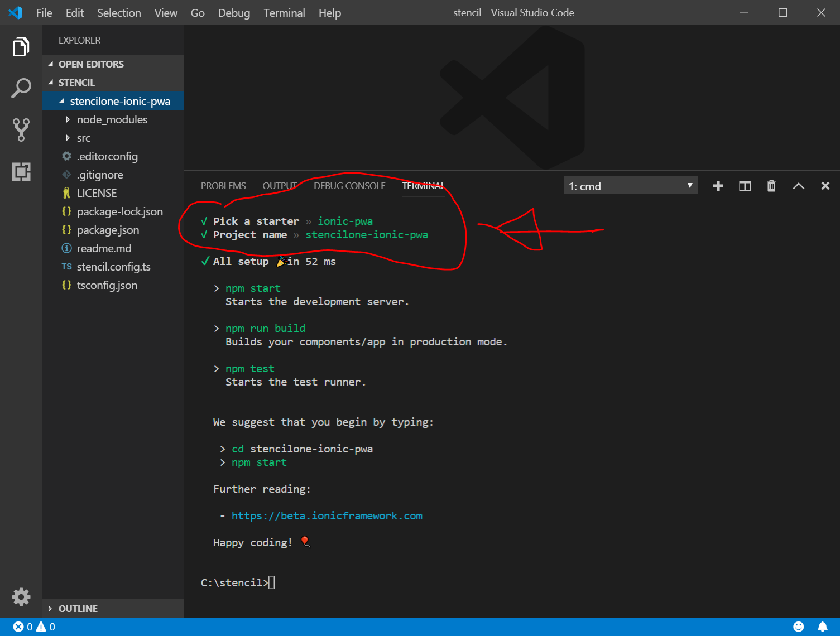Open the Edit menu

point(75,13)
